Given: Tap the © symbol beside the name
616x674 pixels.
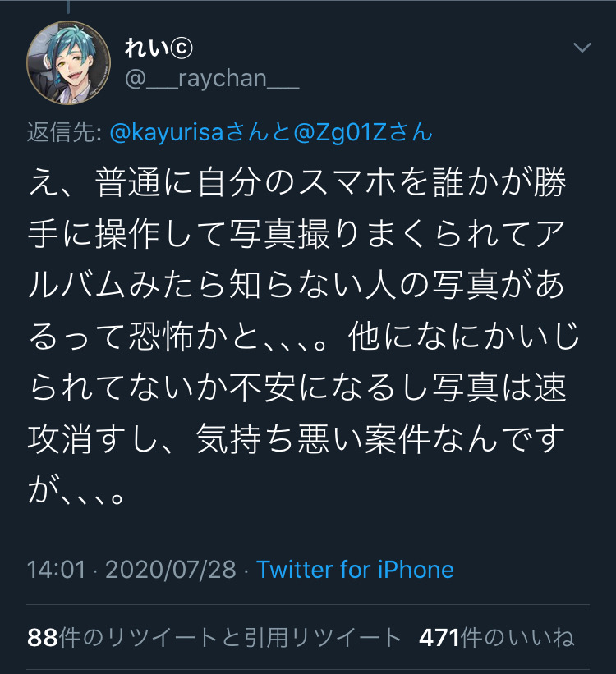Looking at the screenshot, I should click(x=182, y=48).
